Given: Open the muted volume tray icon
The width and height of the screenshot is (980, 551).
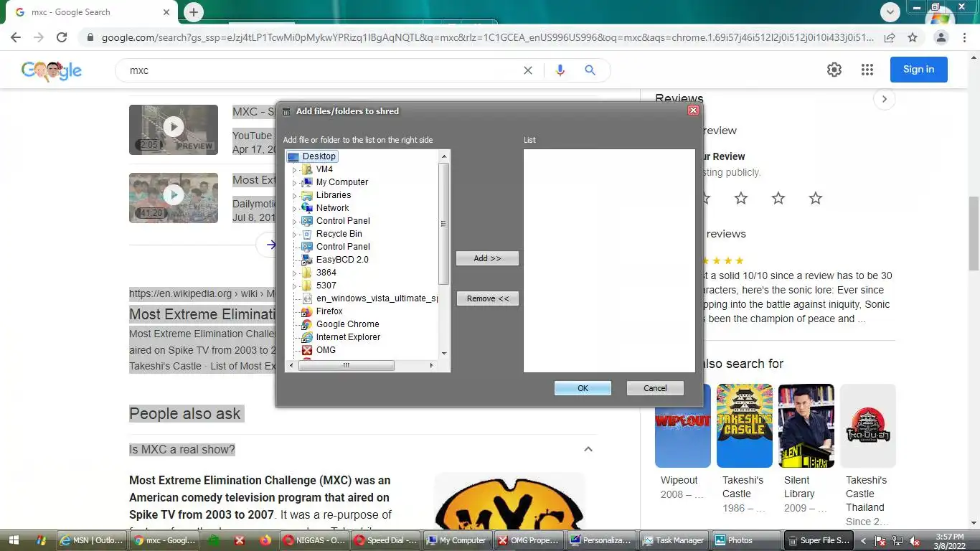Looking at the screenshot, I should tap(915, 541).
